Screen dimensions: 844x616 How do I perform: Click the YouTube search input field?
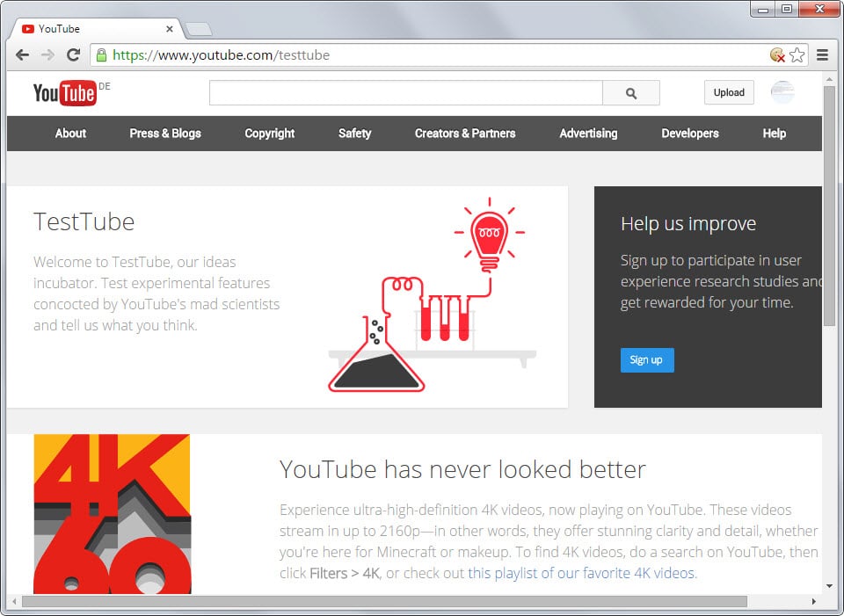coord(406,93)
